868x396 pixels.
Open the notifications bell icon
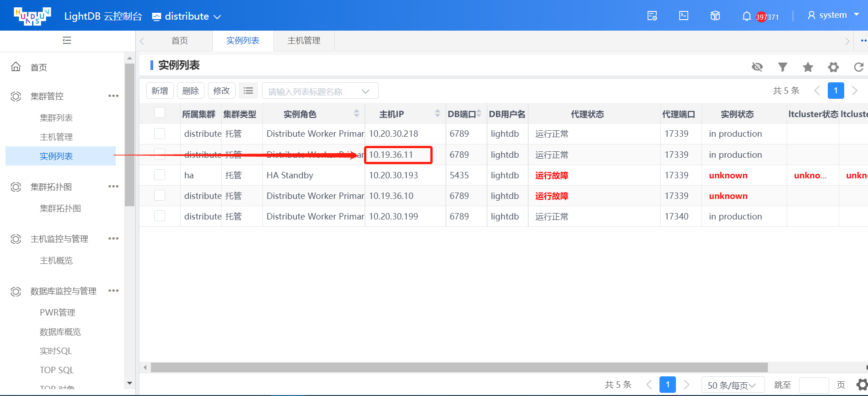(746, 16)
